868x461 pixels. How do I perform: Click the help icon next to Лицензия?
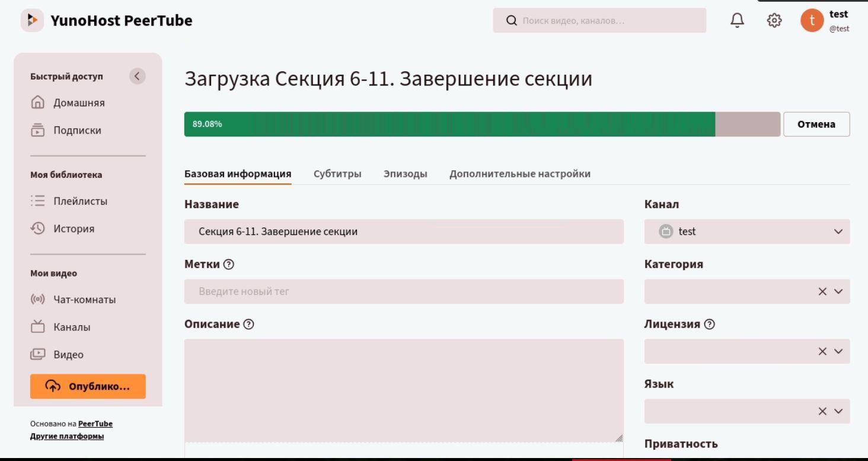(x=709, y=325)
